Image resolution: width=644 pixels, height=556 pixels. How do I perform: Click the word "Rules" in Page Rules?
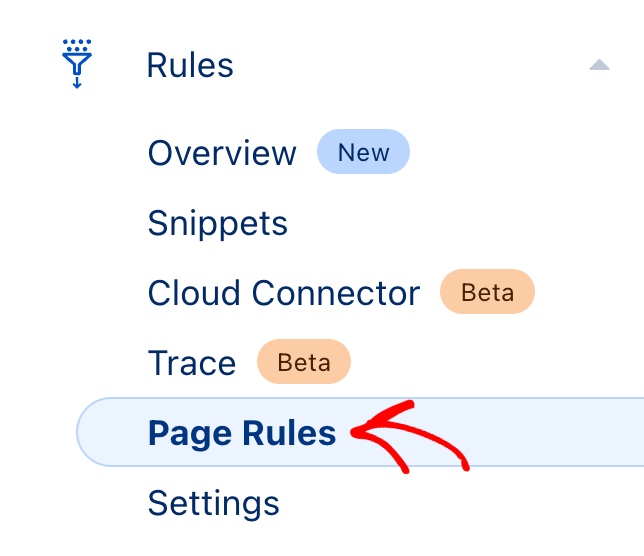coord(289,433)
